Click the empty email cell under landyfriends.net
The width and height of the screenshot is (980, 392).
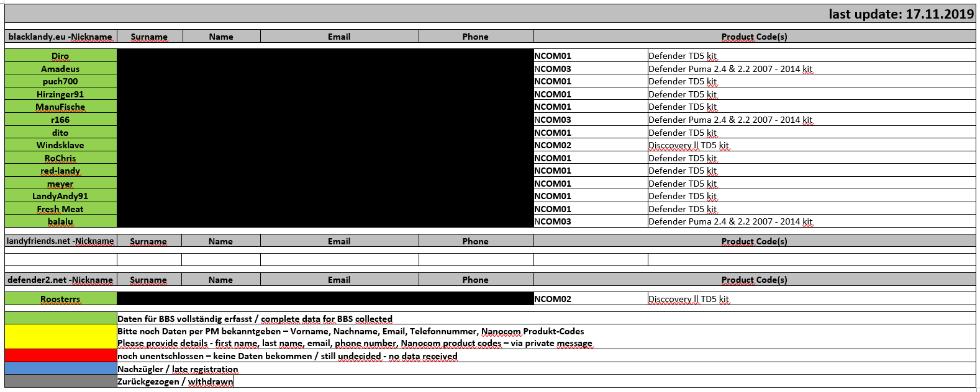click(339, 259)
